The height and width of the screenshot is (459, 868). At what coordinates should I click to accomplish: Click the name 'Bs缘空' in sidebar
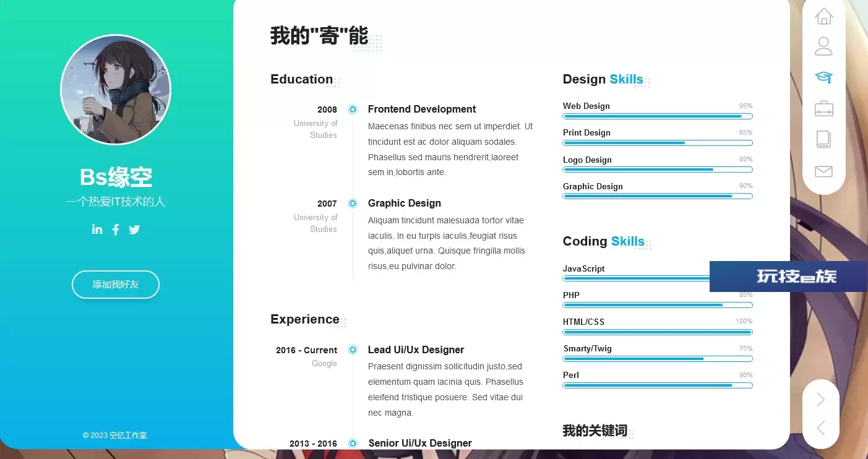[x=116, y=178]
